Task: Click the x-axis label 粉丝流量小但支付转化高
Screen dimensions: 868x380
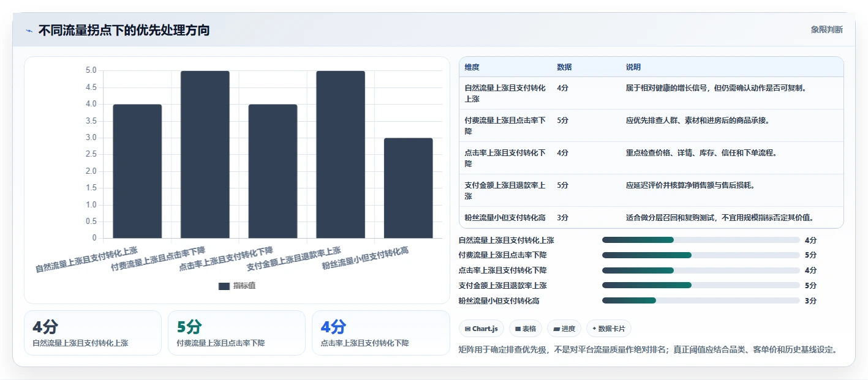Action: [x=366, y=259]
